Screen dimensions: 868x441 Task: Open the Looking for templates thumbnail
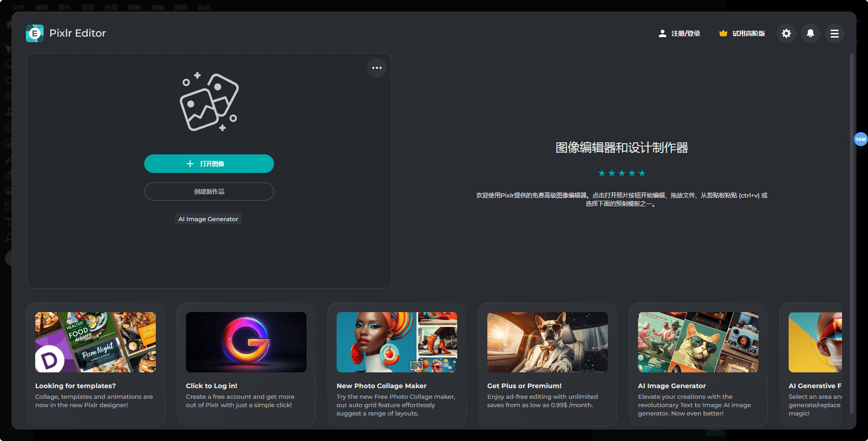(x=96, y=342)
